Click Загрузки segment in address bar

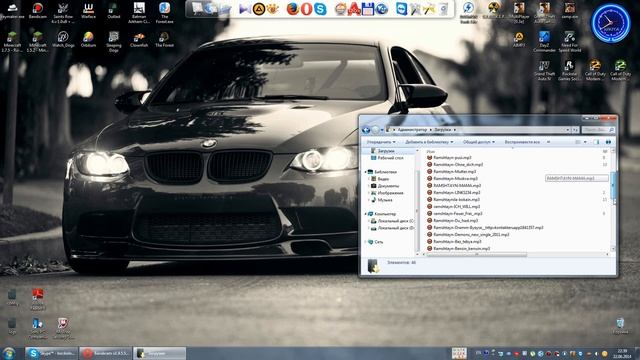click(x=442, y=130)
